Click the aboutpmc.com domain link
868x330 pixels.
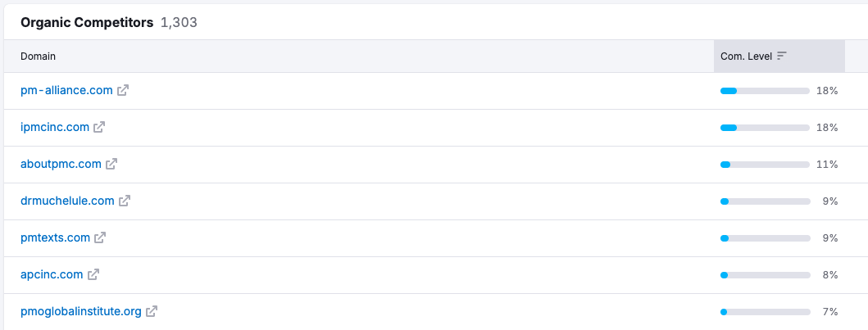pyautogui.click(x=61, y=164)
